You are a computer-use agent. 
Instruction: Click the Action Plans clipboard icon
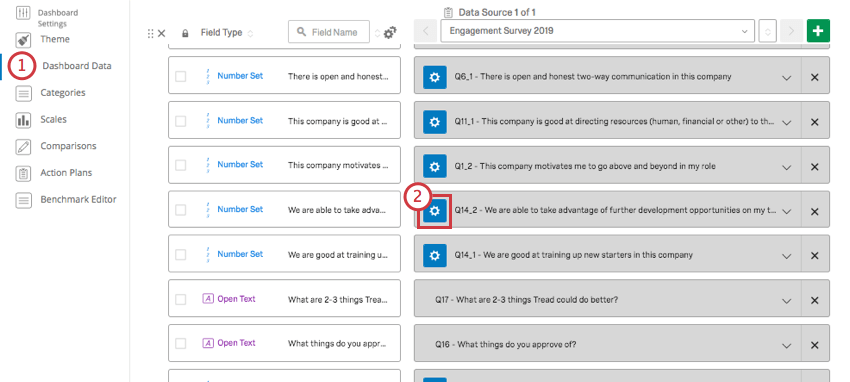pyautogui.click(x=23, y=173)
